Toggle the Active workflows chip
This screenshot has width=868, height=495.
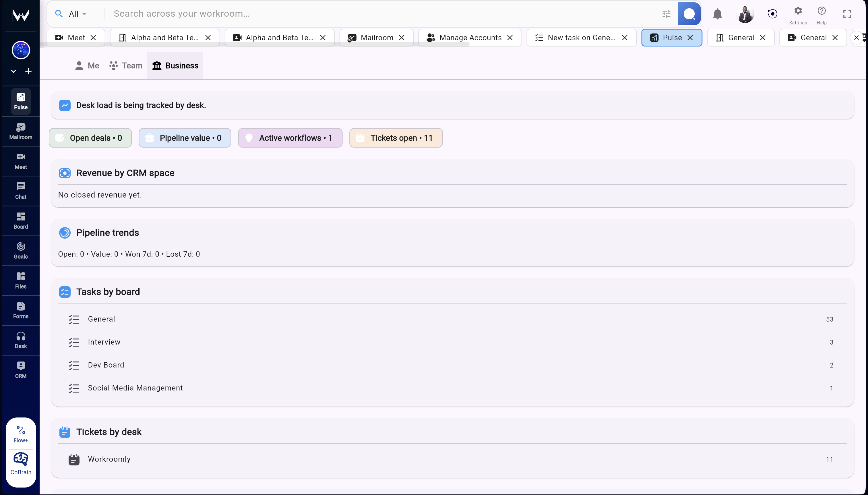[289, 138]
